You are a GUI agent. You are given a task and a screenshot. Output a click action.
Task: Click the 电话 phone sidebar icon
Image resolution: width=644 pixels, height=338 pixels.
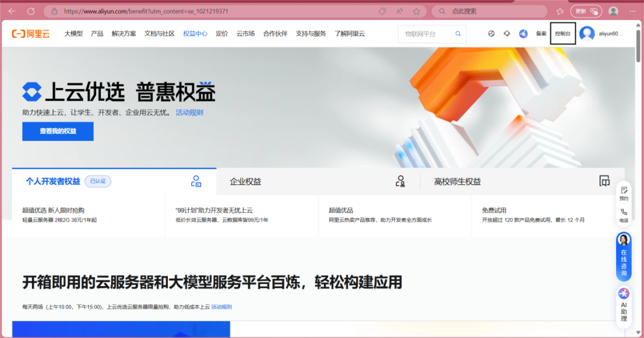[x=624, y=215]
